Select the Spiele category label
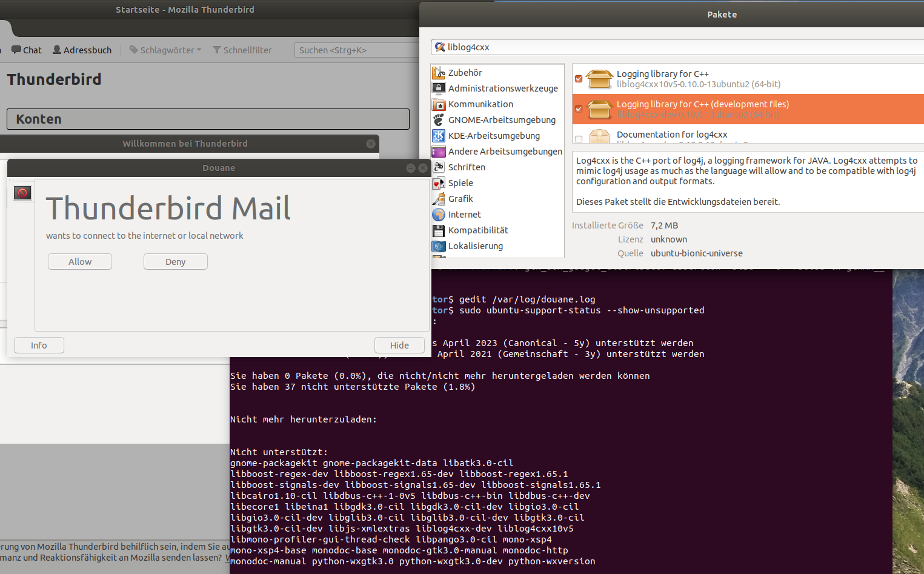924x574 pixels. coord(460,183)
